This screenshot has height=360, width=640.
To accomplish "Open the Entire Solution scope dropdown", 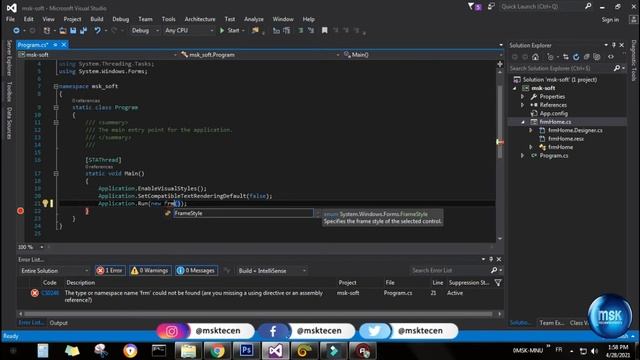I will (54, 271).
